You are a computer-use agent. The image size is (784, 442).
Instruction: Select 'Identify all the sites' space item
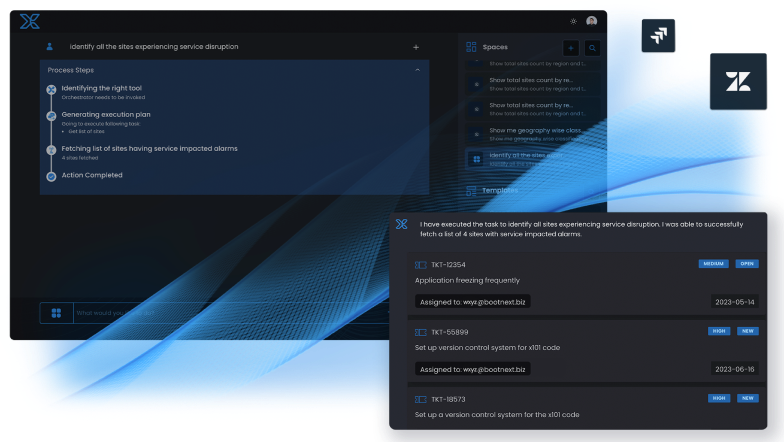tap(530, 158)
